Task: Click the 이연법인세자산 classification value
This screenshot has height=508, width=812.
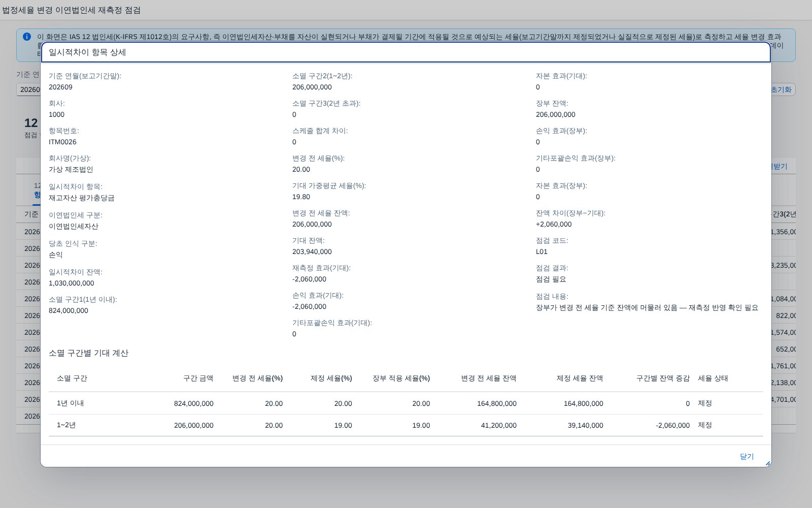Action: tap(74, 226)
